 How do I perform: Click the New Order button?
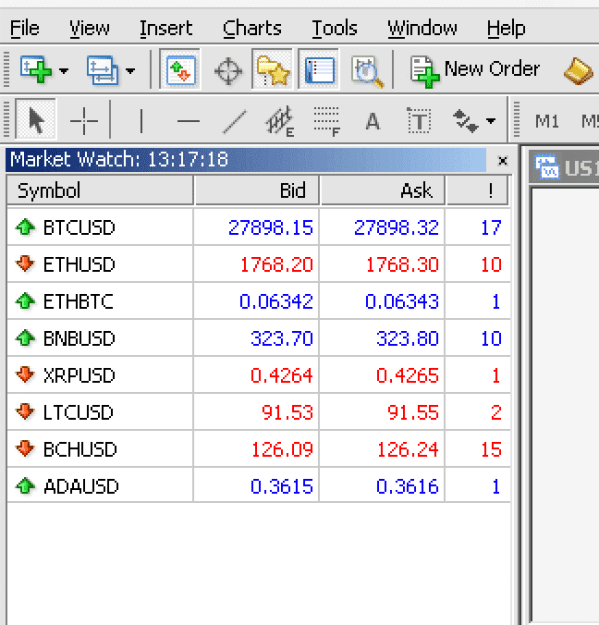tap(474, 70)
